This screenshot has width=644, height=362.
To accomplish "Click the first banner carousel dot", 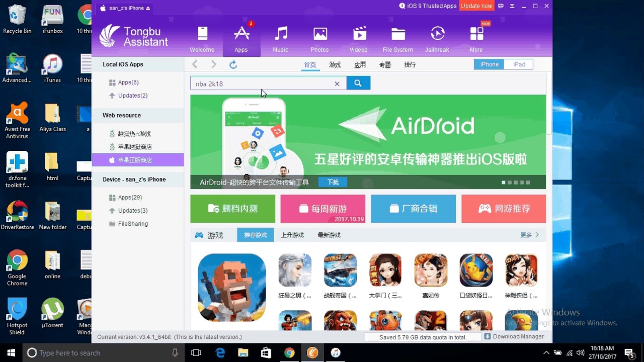I will [504, 183].
